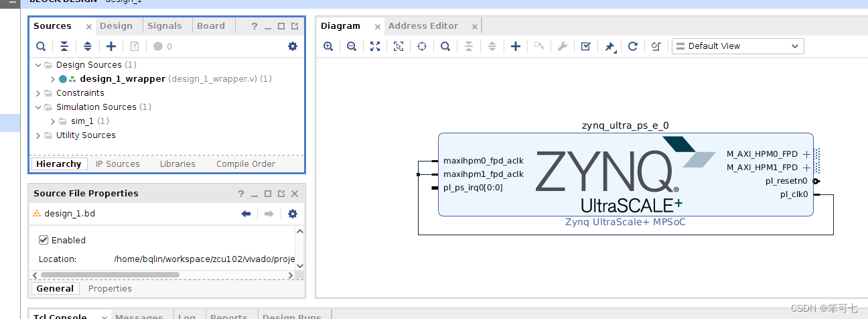
Task: Close the Address Editor tab
Action: point(475,27)
